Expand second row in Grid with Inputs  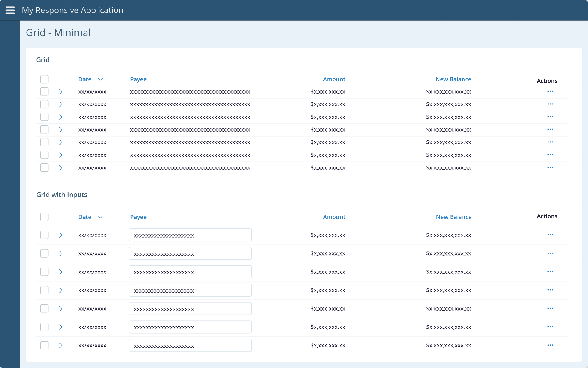pos(61,253)
